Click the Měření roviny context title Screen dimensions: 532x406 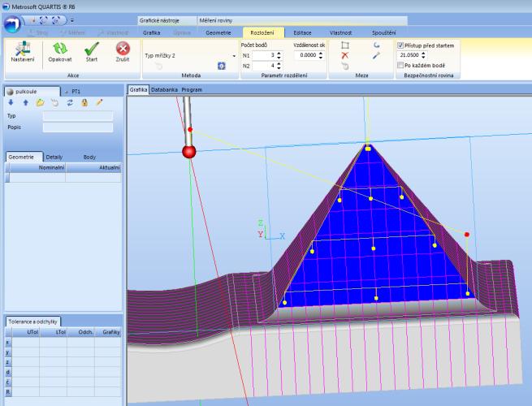216,20
